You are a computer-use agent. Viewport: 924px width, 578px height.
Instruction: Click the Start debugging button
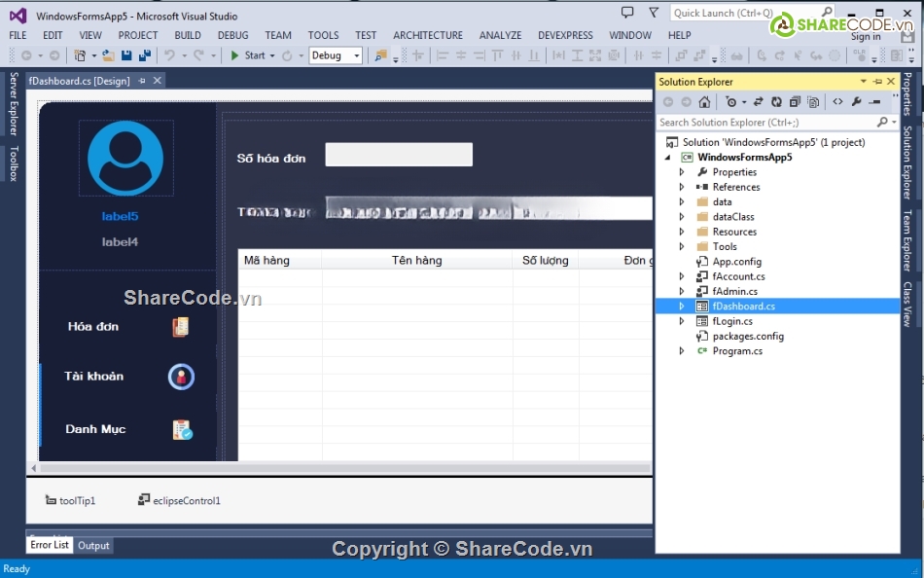[247, 55]
